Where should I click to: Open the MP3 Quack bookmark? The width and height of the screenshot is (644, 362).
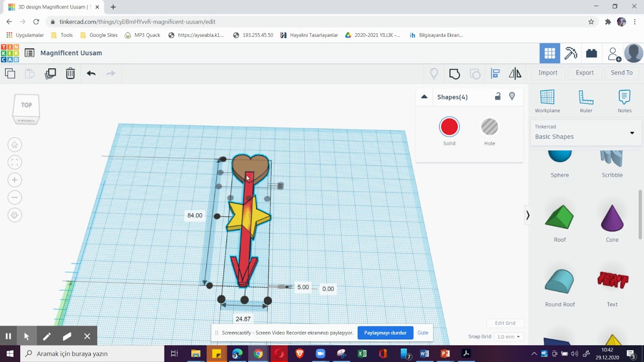(x=142, y=35)
